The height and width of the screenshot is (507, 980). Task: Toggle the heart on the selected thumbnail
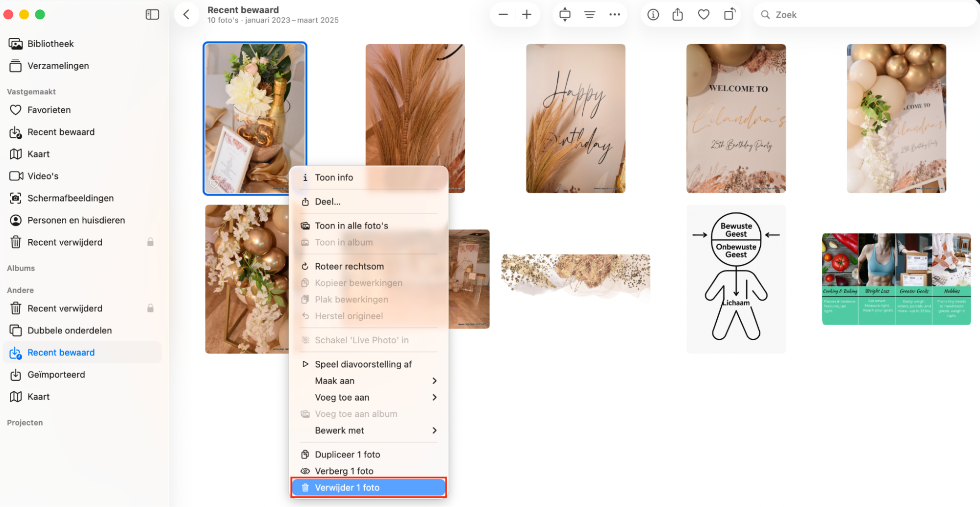(x=214, y=183)
